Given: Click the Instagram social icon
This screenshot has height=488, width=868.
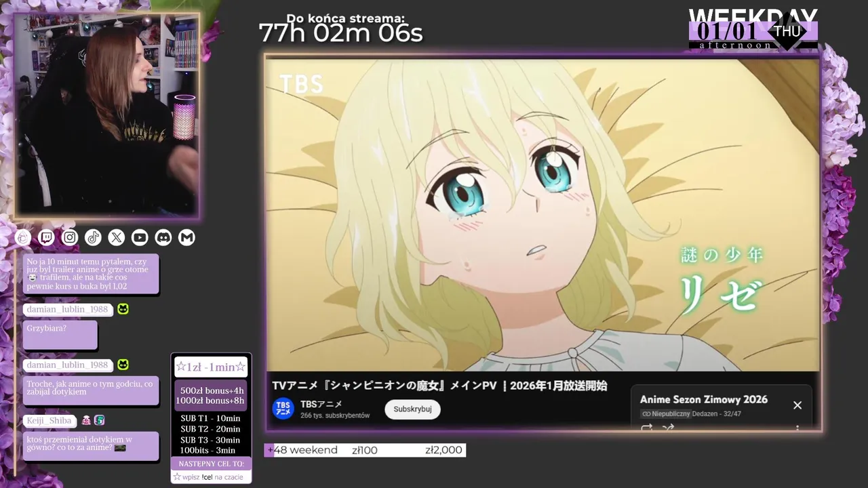Looking at the screenshot, I should (x=70, y=237).
